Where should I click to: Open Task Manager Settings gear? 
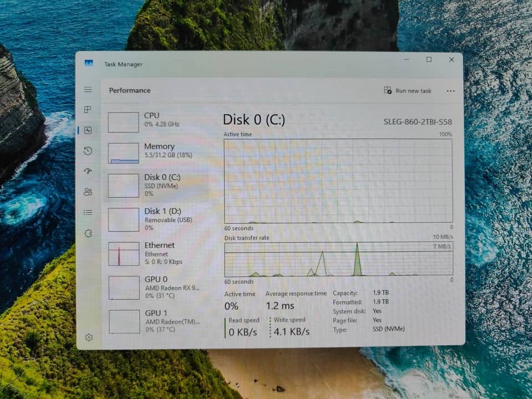coord(89,337)
